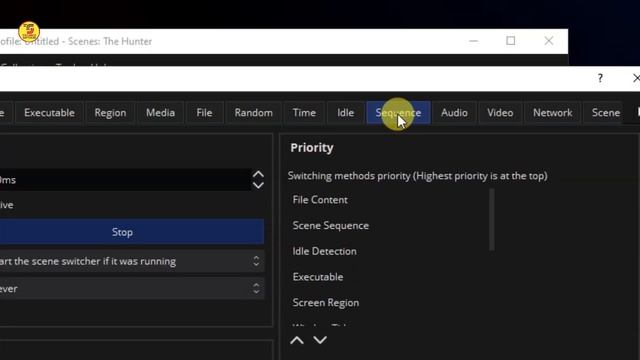Select the File tab
The image size is (640, 360).
tap(204, 113)
